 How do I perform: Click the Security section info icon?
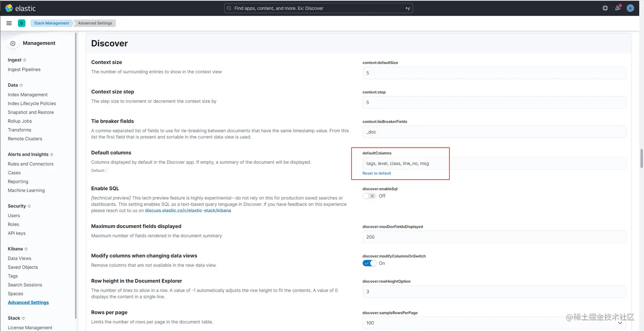(x=29, y=206)
